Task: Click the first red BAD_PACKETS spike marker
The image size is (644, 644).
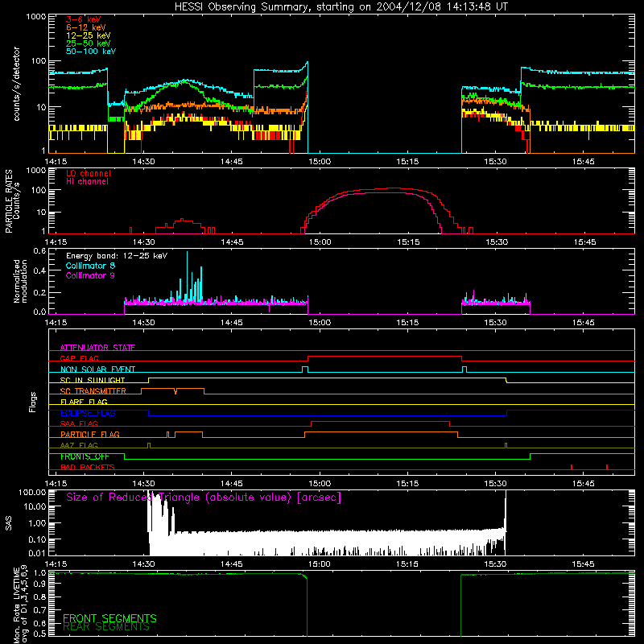Action: coord(572,467)
